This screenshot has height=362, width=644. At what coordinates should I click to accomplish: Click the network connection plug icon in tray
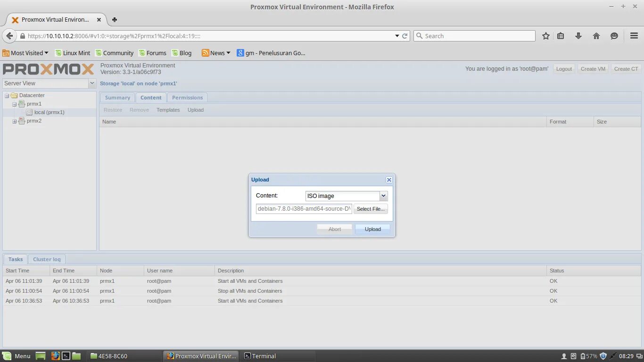[612, 356]
